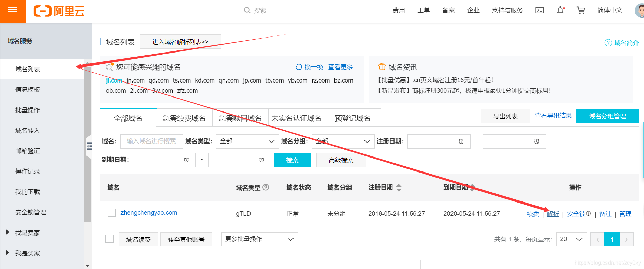Click the suggested domain jl.com
The height and width of the screenshot is (269, 644).
click(x=114, y=80)
